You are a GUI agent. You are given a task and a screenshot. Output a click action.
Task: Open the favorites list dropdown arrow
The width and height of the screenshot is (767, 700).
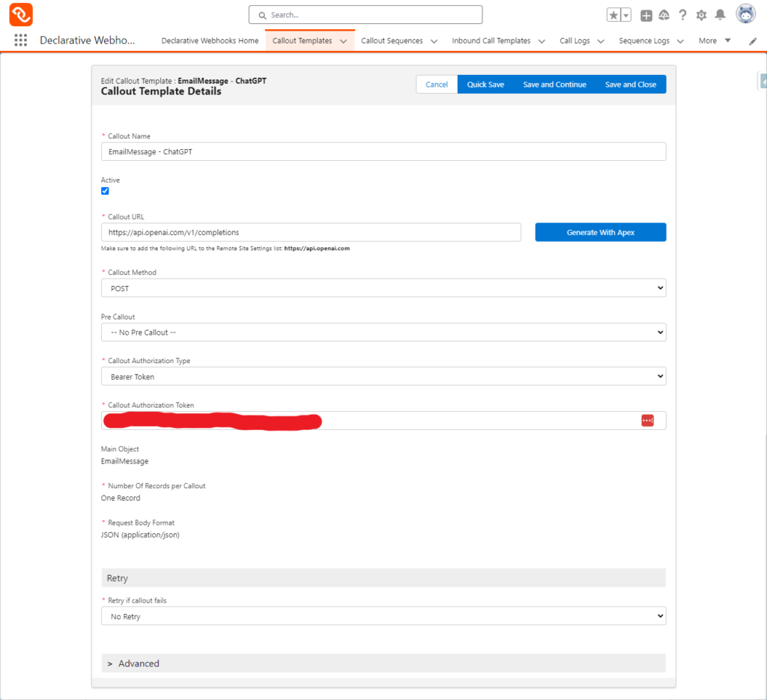pyautogui.click(x=626, y=13)
